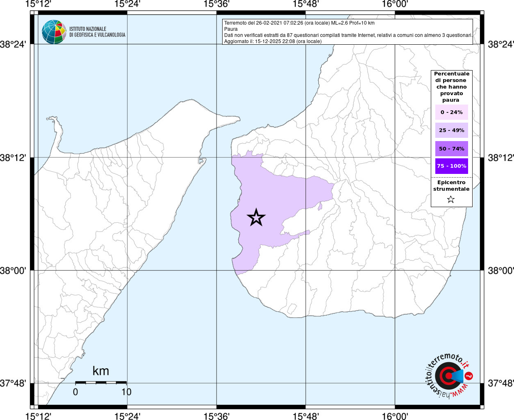Click the 'Istituto Nazionale di Geofisica e Vulcanologia' text
514x420 pixels.
pyautogui.click(x=97, y=32)
